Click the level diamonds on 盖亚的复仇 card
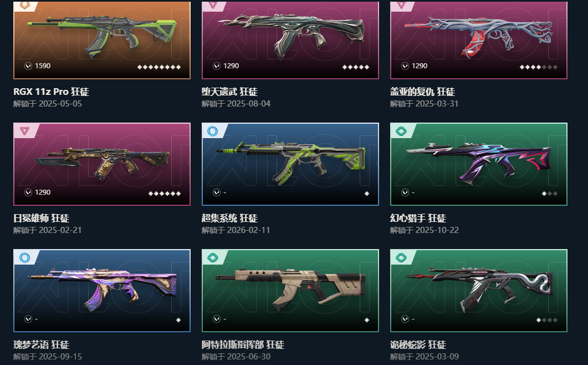588x365 pixels. [x=539, y=67]
